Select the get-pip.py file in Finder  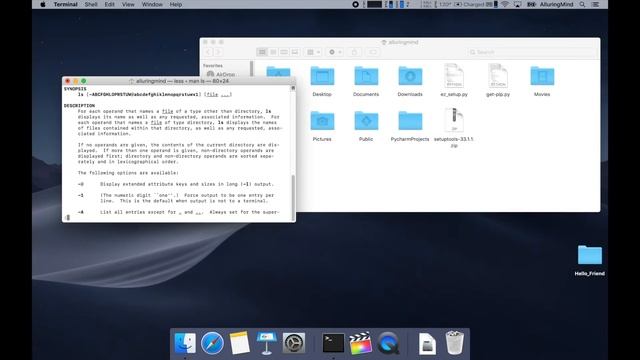pyautogui.click(x=498, y=76)
